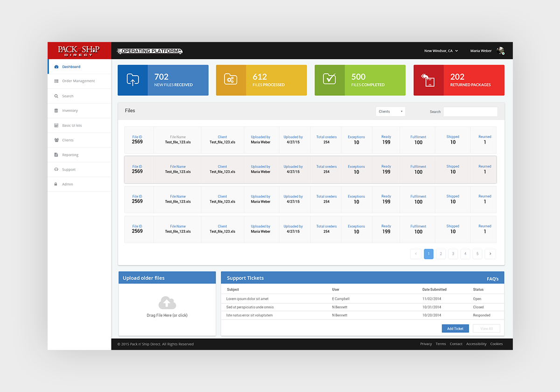Open the FAQ's link in Support Tickets
Viewport: 560px width, 392px height.
[492, 279]
